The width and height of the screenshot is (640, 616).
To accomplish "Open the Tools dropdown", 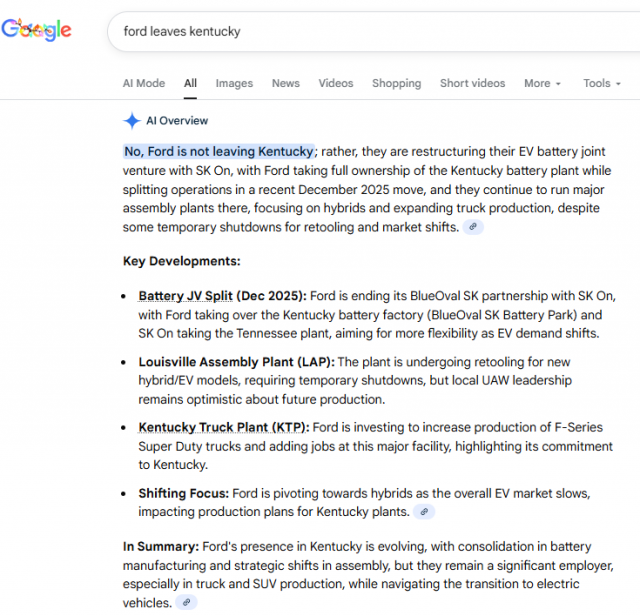I will 602,84.
